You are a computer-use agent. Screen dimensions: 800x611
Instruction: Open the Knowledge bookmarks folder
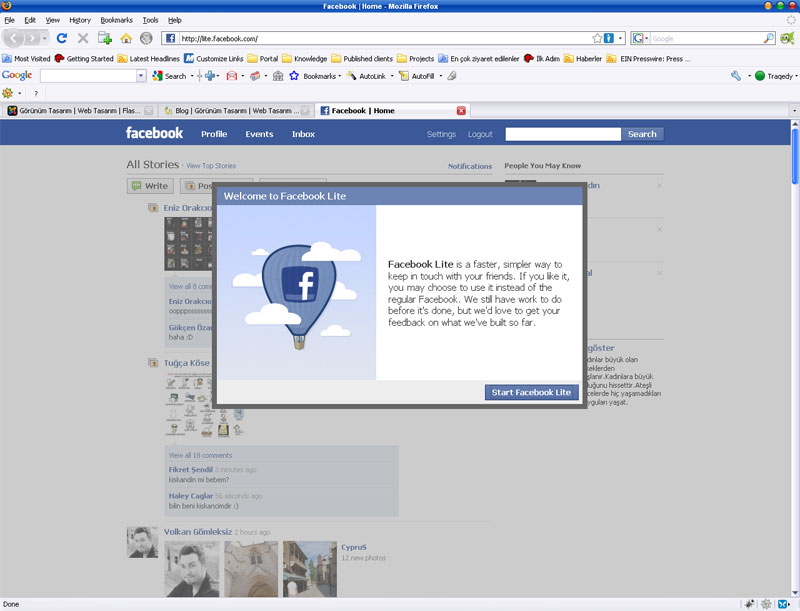(x=305, y=59)
